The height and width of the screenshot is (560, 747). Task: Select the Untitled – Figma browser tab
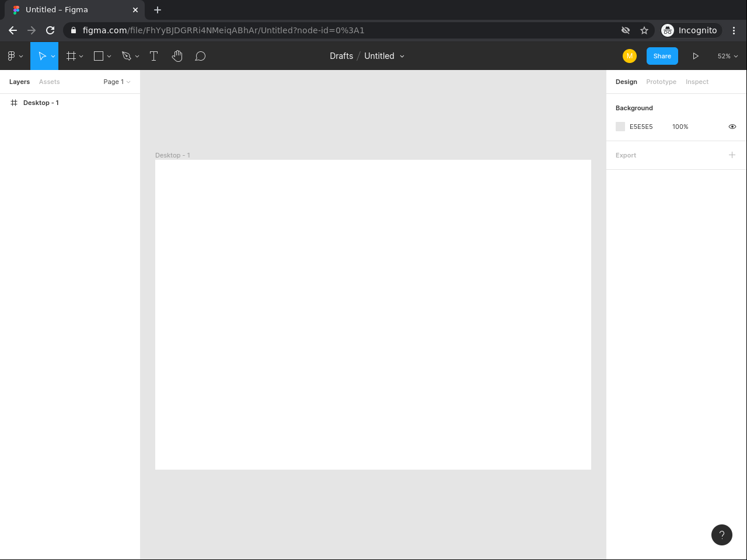[x=75, y=10]
